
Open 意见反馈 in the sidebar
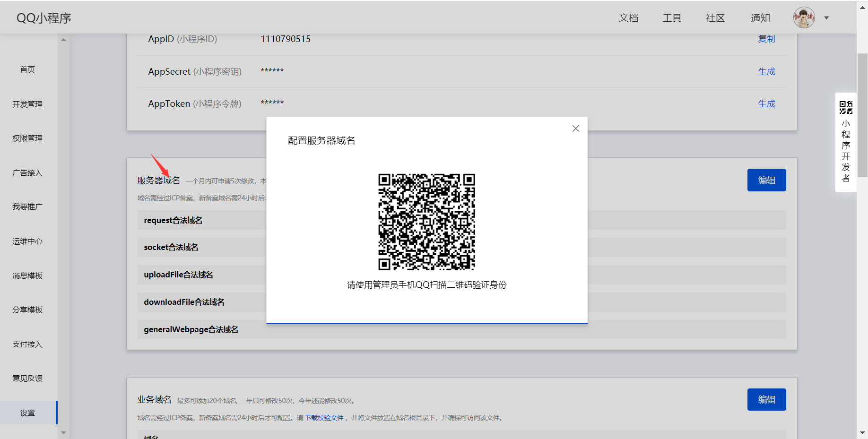tap(27, 378)
